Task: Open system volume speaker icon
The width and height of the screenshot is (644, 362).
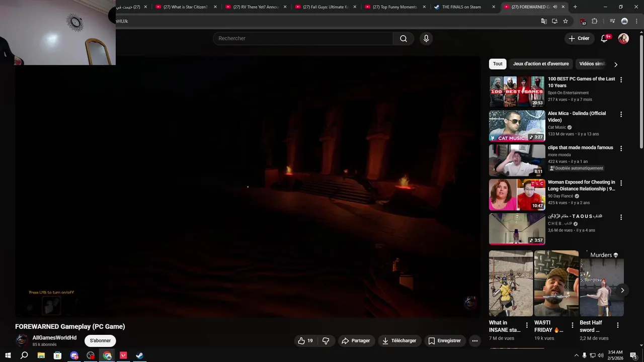Action: click(x=601, y=355)
